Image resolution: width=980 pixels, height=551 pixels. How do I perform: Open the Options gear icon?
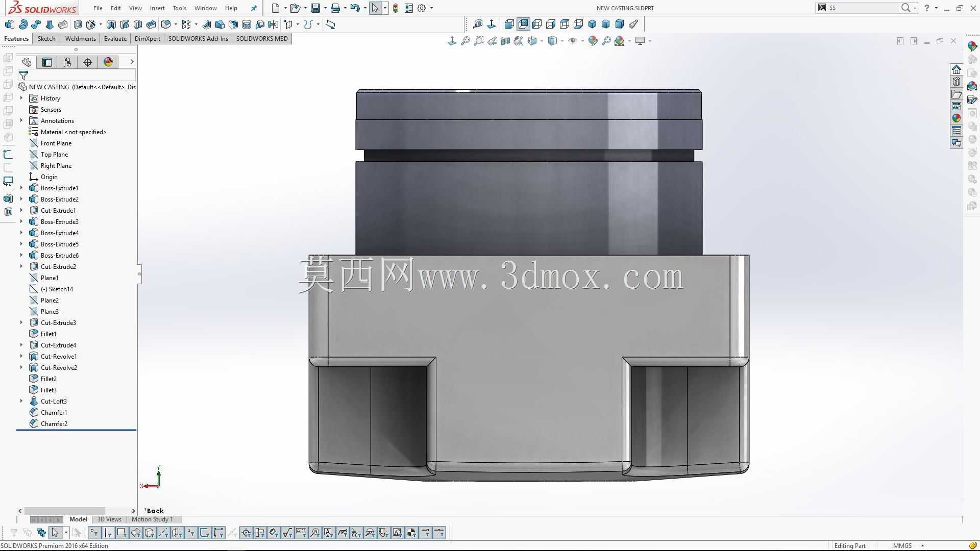click(x=422, y=8)
